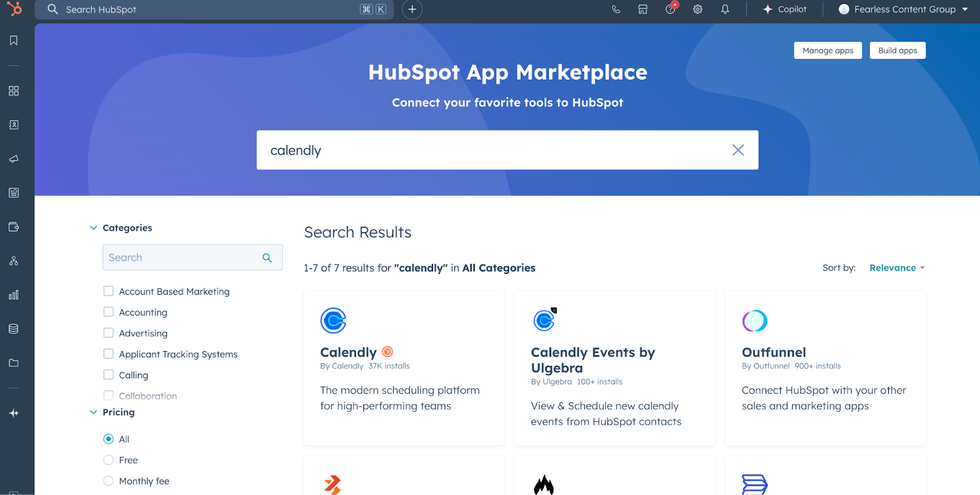Click the quick create plus button
Viewport: 980px width, 495px height.
click(412, 9)
